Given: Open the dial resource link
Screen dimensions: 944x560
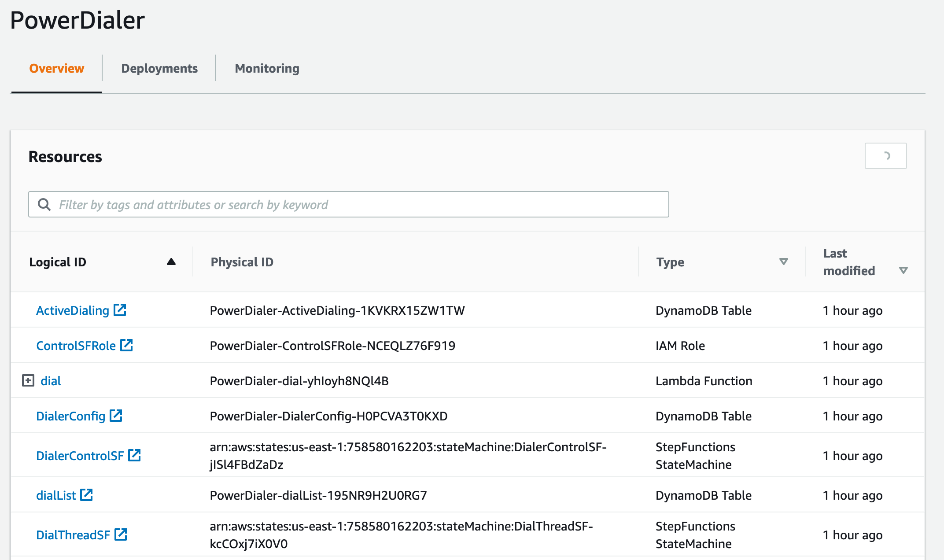Looking at the screenshot, I should coord(51,381).
